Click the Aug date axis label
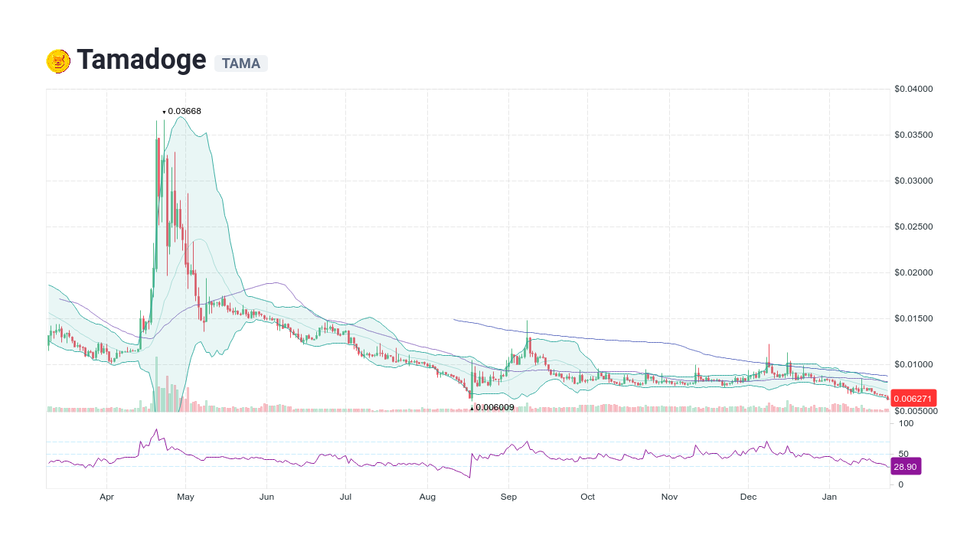 point(427,497)
